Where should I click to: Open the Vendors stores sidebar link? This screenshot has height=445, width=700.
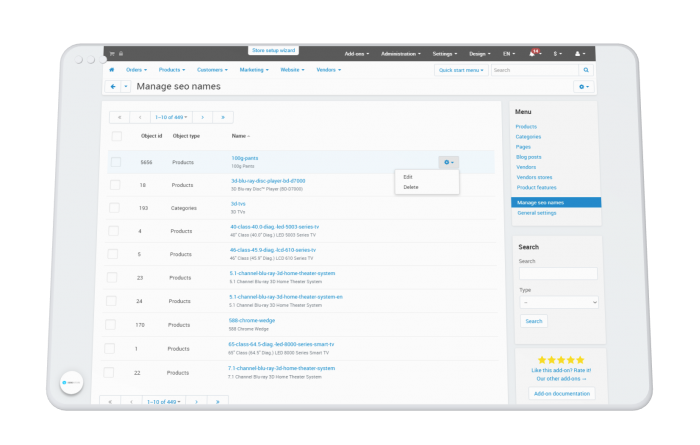point(534,177)
